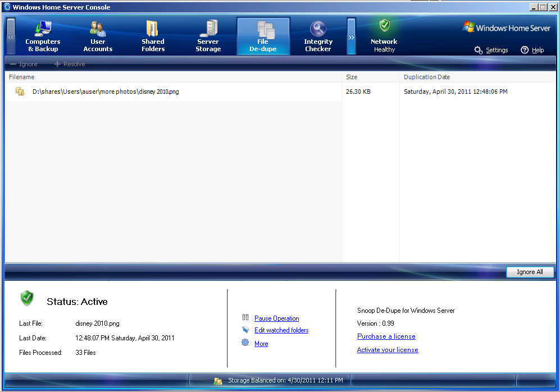Click the 33 Files processed value
The width and height of the screenshot is (560, 392).
click(85, 353)
